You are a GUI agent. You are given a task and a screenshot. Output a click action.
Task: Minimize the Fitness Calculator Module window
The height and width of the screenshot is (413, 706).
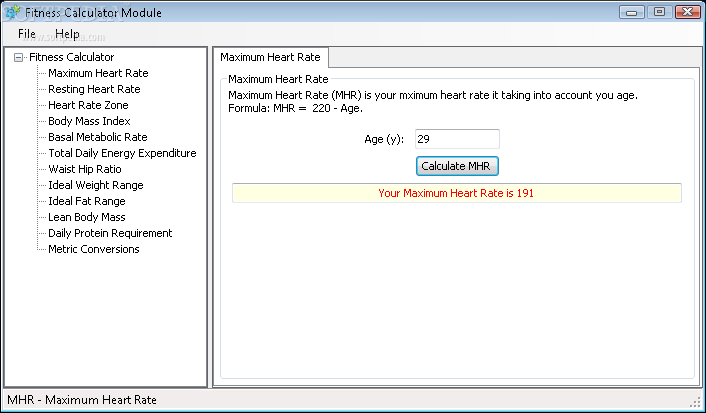632,12
